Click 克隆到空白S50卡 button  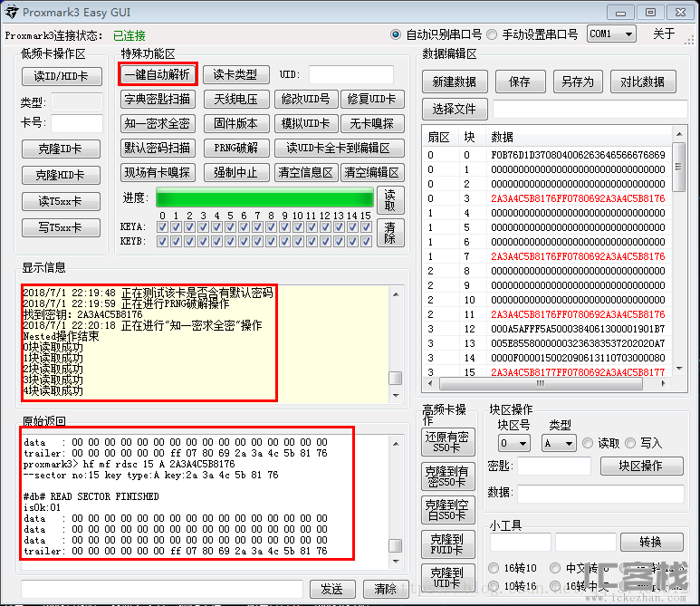tap(447, 510)
